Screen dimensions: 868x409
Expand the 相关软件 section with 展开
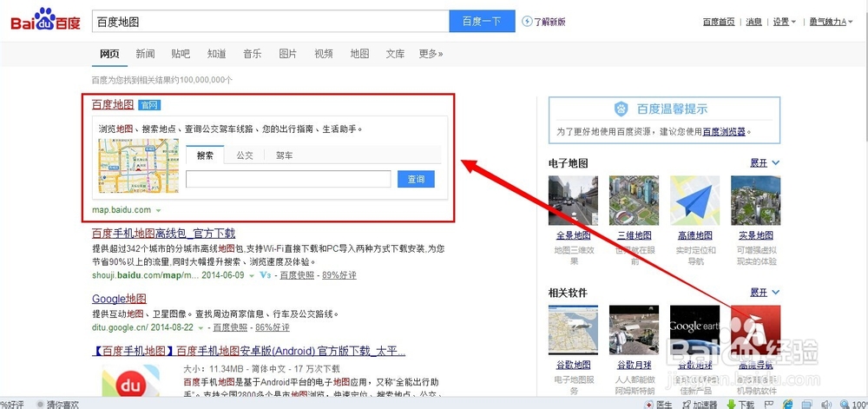point(765,293)
